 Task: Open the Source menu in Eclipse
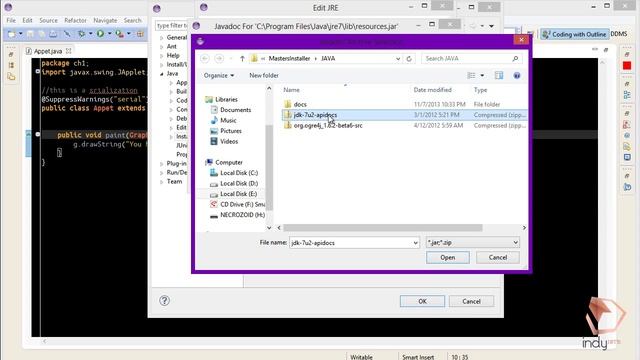(x=48, y=20)
